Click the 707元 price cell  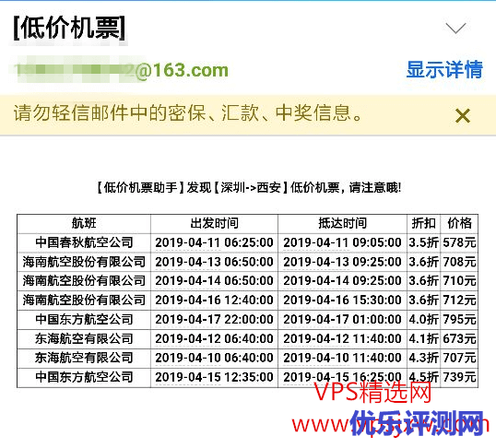coord(459,358)
